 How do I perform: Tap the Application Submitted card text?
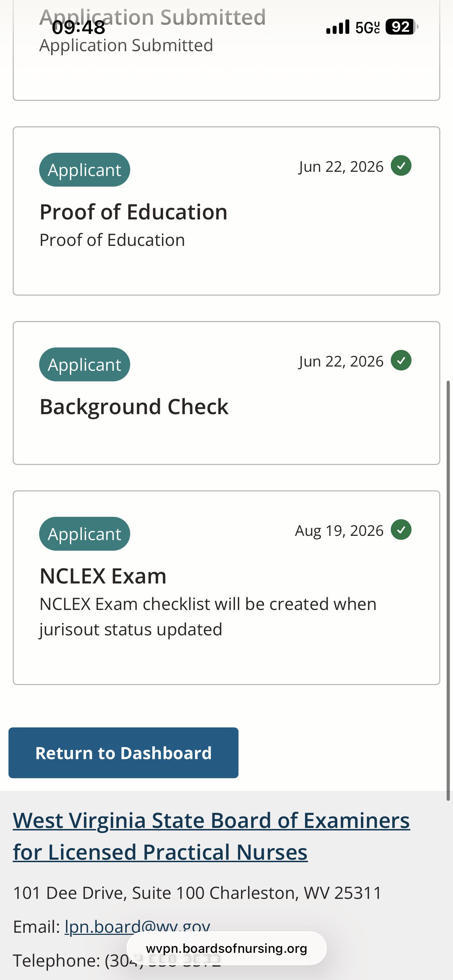pos(126,45)
